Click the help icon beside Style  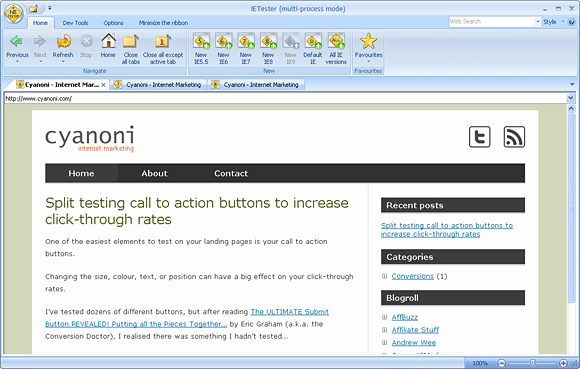pos(572,22)
